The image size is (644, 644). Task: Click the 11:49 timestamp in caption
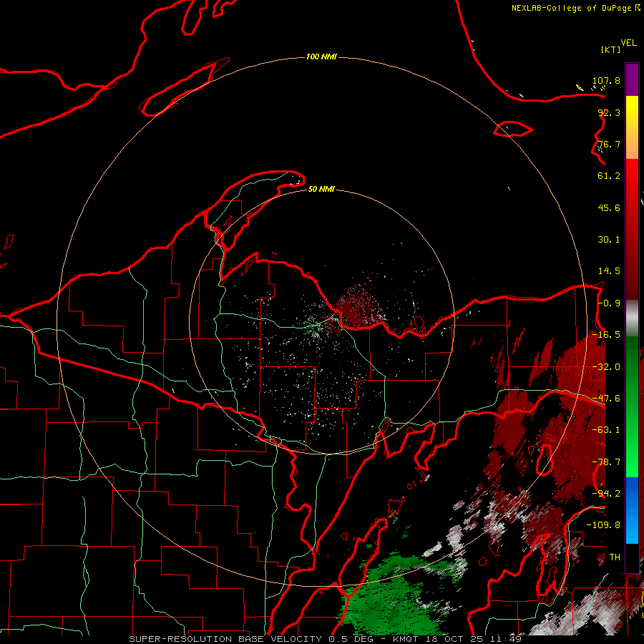[x=506, y=639]
